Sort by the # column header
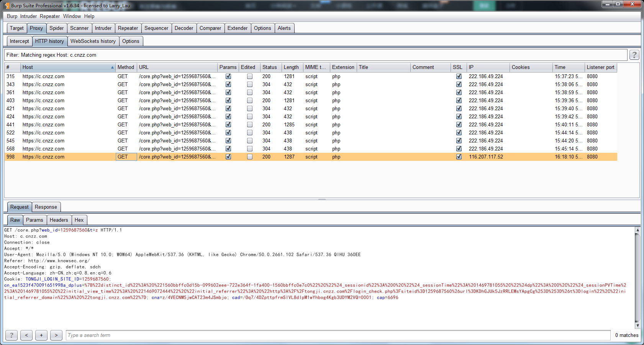 [x=12, y=67]
